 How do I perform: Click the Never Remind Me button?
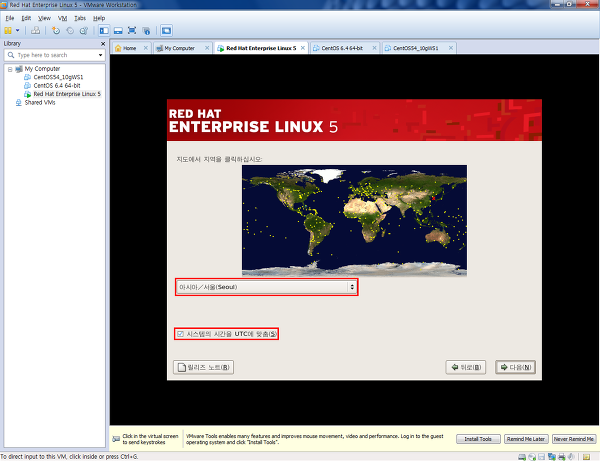point(574,439)
